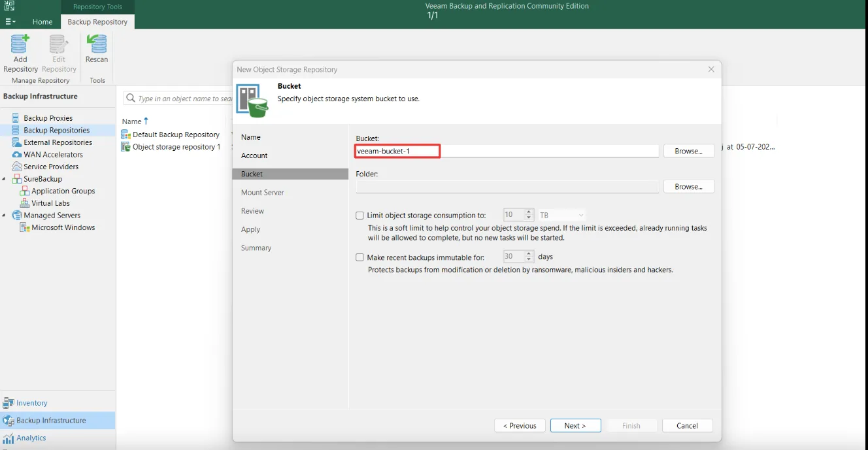Click the Backup Repositories tree icon
The height and width of the screenshot is (450, 868).
(x=16, y=130)
